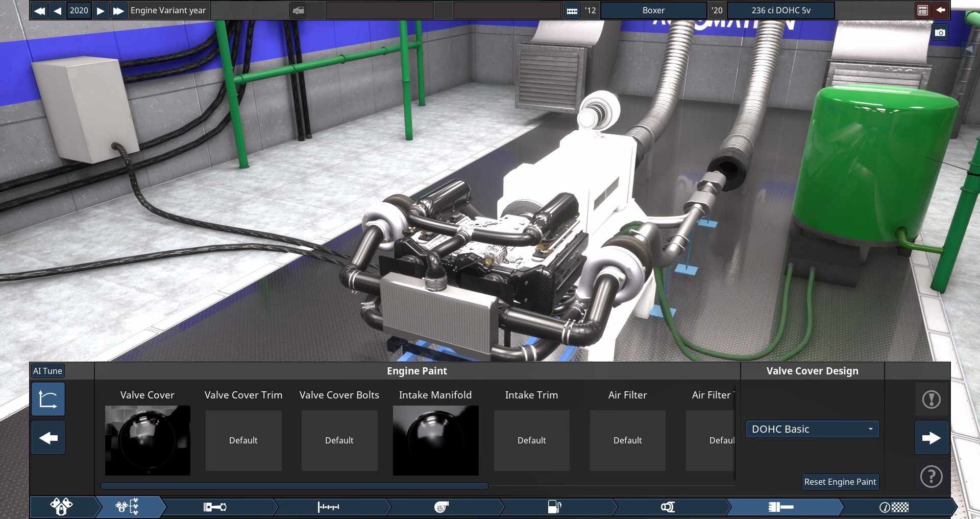This screenshot has width=980, height=519.
Task: Pick the Intake Manifold paint swatch
Action: 435,440
